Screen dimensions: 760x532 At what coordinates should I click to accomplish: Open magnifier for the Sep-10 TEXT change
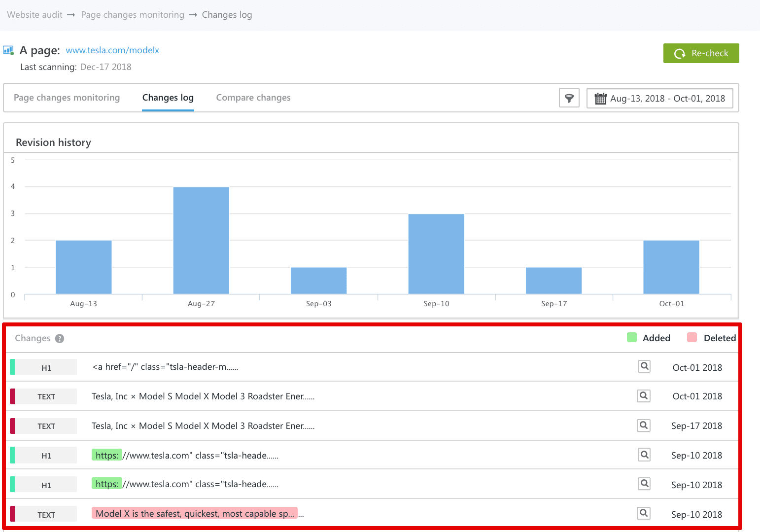[644, 513]
